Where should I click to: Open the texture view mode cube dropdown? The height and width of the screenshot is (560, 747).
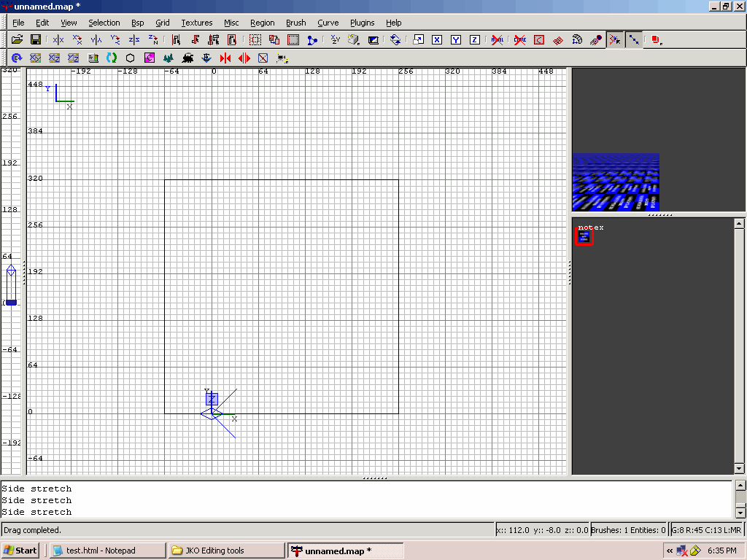click(x=355, y=39)
